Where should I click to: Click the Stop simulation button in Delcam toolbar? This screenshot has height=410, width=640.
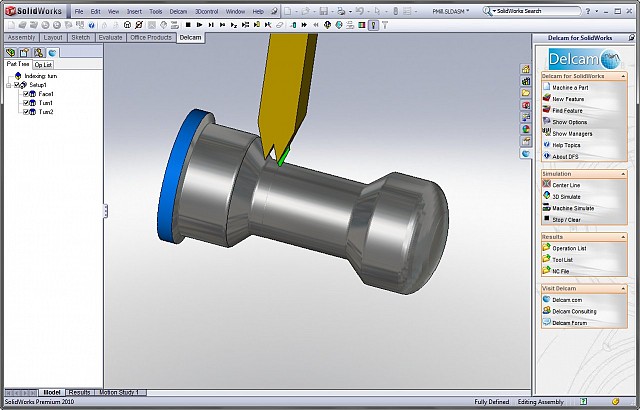point(188,25)
